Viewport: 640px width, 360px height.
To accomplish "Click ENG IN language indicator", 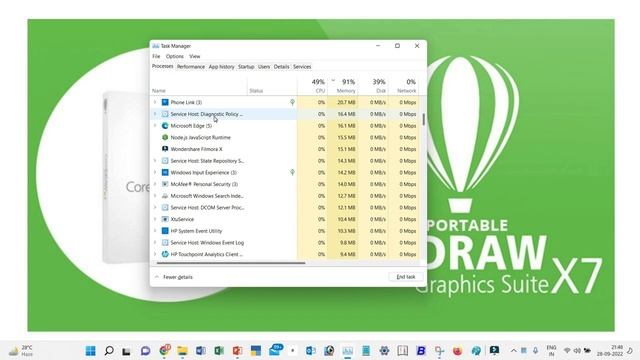I will [551, 351].
